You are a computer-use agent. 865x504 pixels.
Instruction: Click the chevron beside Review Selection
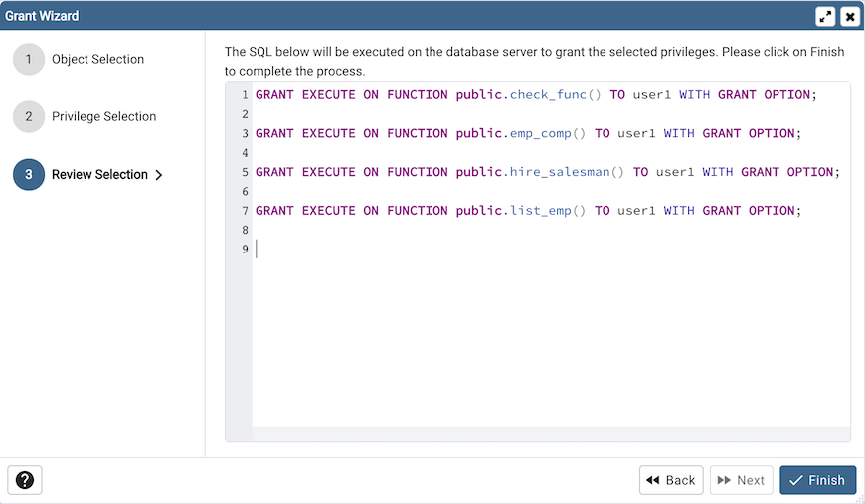click(x=159, y=175)
